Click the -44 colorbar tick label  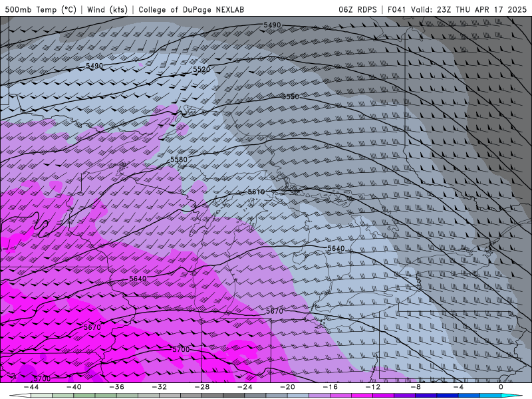31,387
